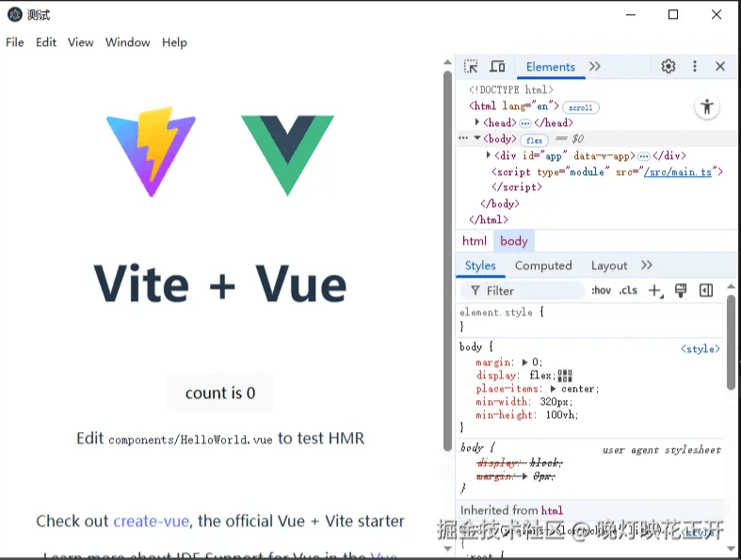Switch to the Styles tab
741x560 pixels.
(480, 265)
